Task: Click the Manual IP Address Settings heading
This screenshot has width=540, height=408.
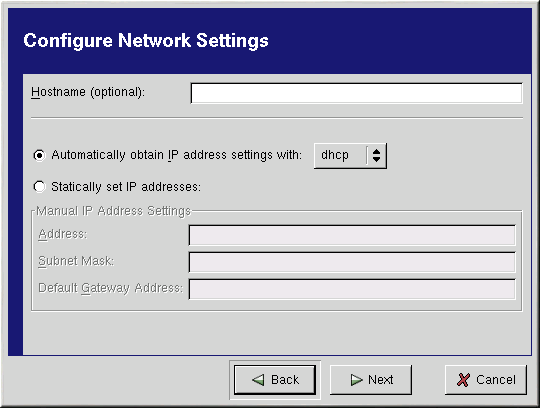Action: 113,211
